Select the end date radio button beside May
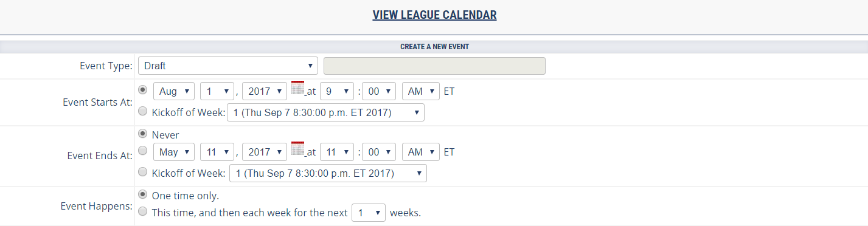The width and height of the screenshot is (868, 226). tap(143, 151)
